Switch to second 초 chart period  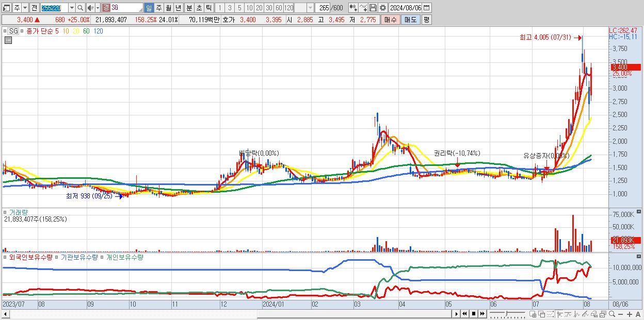pyautogui.click(x=199, y=8)
